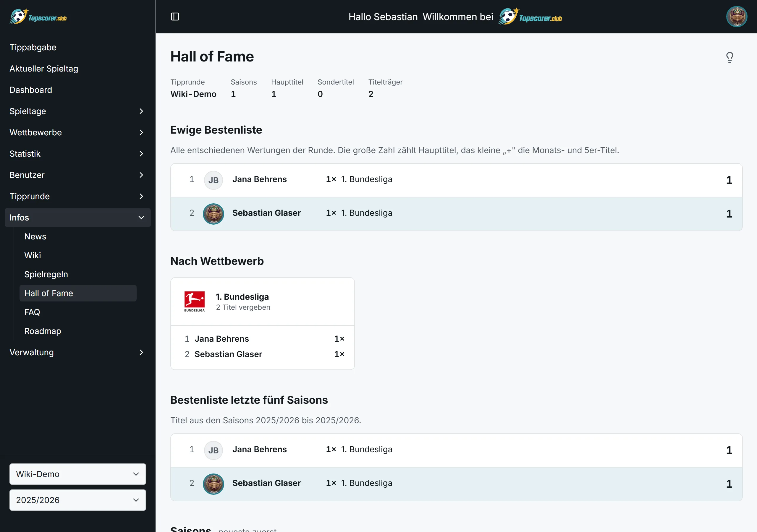Click Jana Behrens JB avatar in Ewige Bestenliste

tap(213, 180)
